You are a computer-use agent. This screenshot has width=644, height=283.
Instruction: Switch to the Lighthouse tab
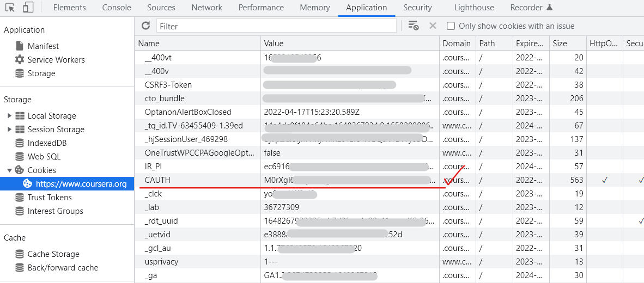[474, 8]
